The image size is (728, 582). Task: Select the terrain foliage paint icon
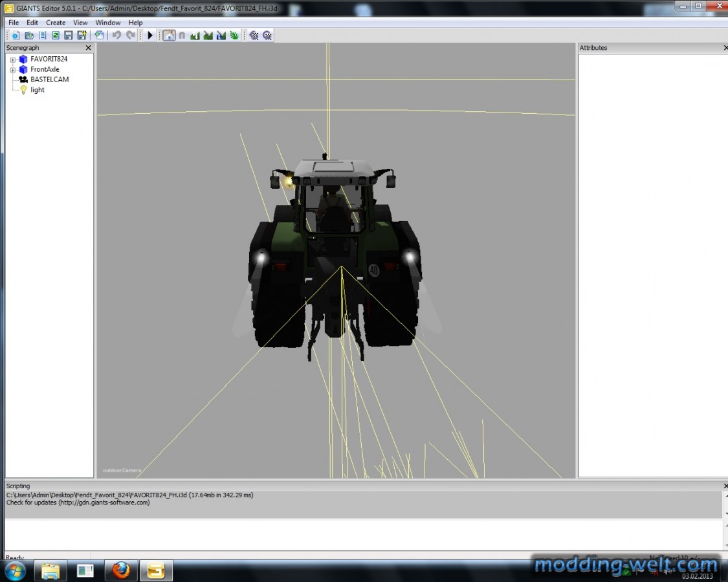click(234, 36)
